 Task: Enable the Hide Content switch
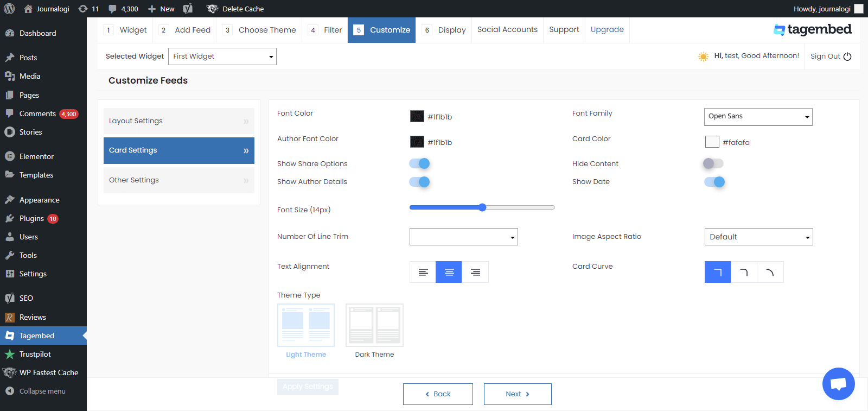[713, 163]
